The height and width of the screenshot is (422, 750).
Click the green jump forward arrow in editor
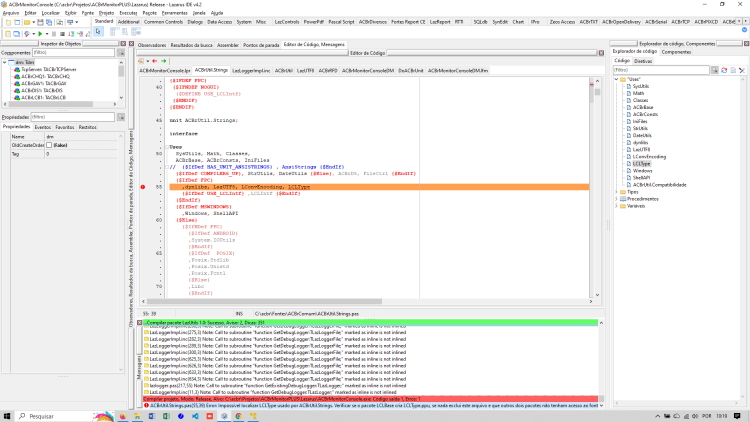[x=164, y=61]
